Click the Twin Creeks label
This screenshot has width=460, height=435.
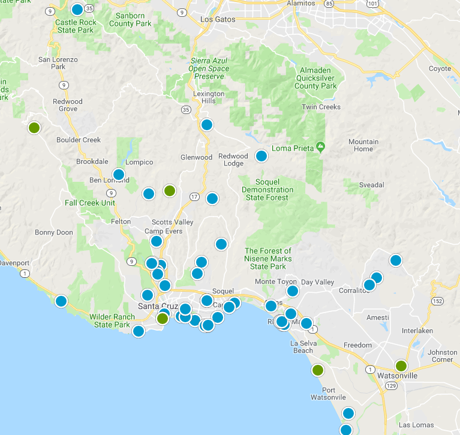321,107
